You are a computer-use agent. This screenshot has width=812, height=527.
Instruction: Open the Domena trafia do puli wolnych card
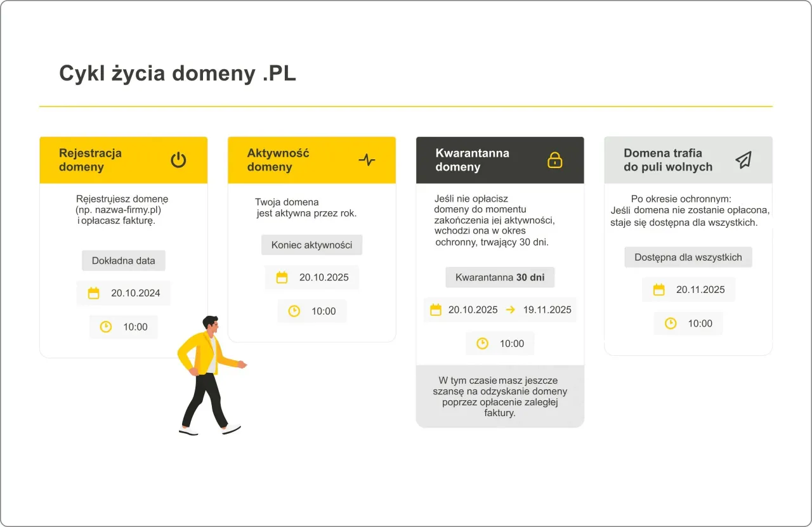coord(688,160)
